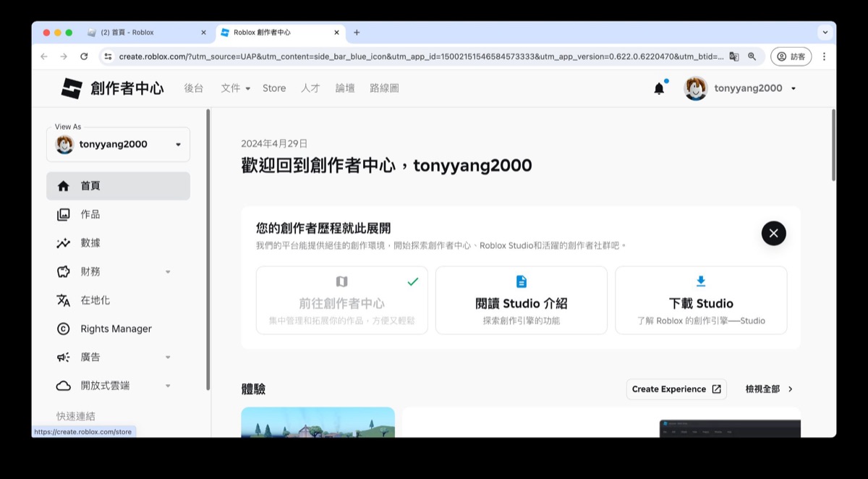Dismiss the onboarding card with X button

(774, 233)
